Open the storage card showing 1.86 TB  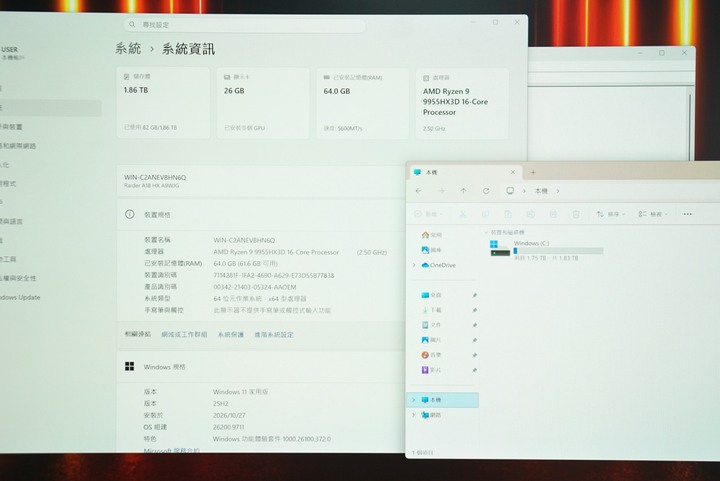[x=163, y=103]
